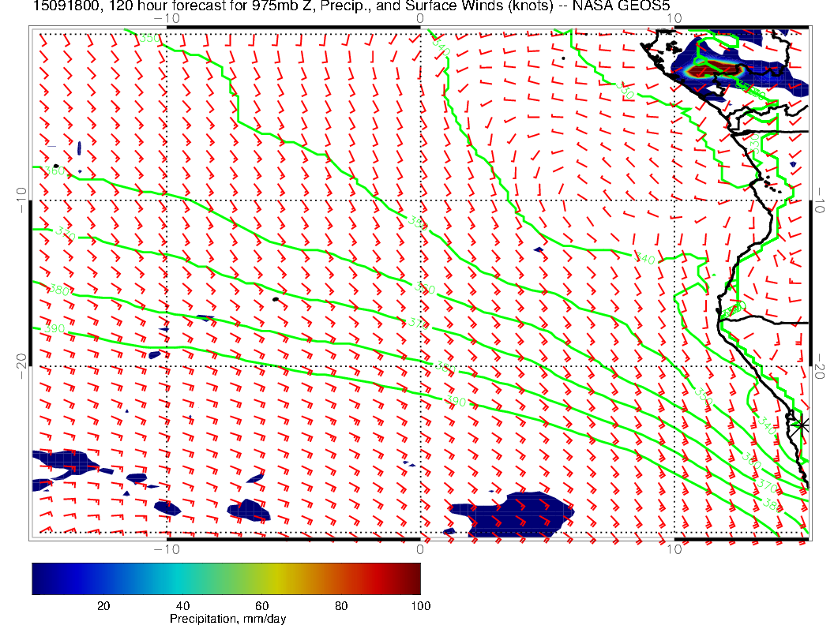Click the "370" contour label at the left edge

pyautogui.click(x=66, y=232)
